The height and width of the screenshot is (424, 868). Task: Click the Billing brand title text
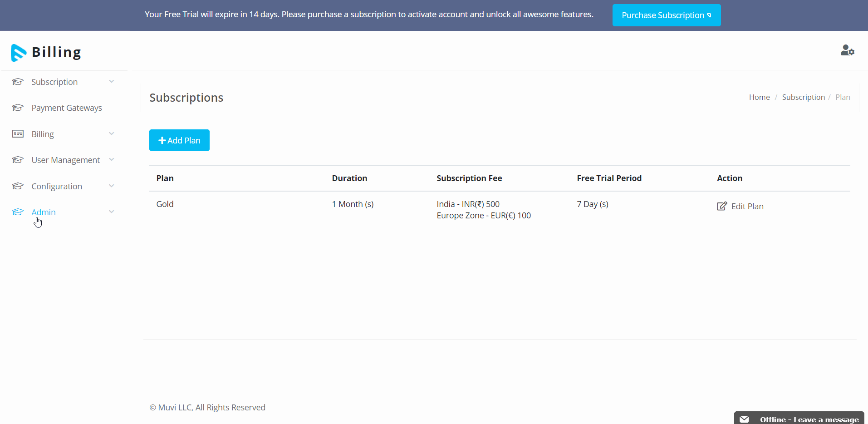[57, 52]
